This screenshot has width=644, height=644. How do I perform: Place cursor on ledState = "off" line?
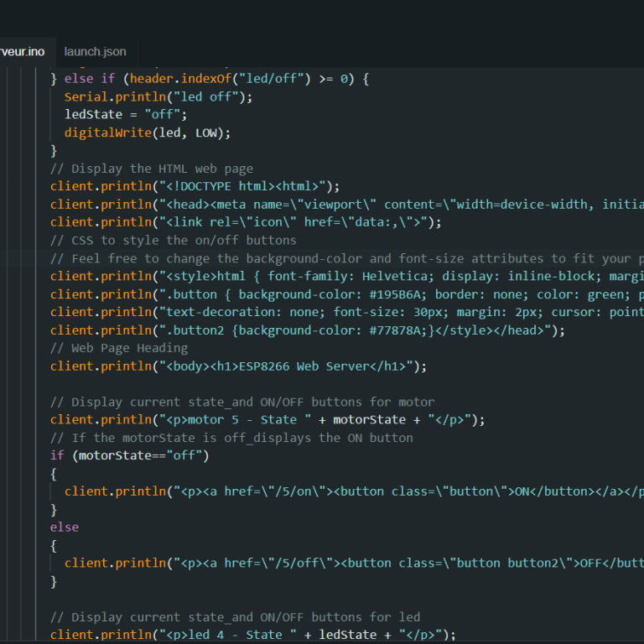point(126,115)
